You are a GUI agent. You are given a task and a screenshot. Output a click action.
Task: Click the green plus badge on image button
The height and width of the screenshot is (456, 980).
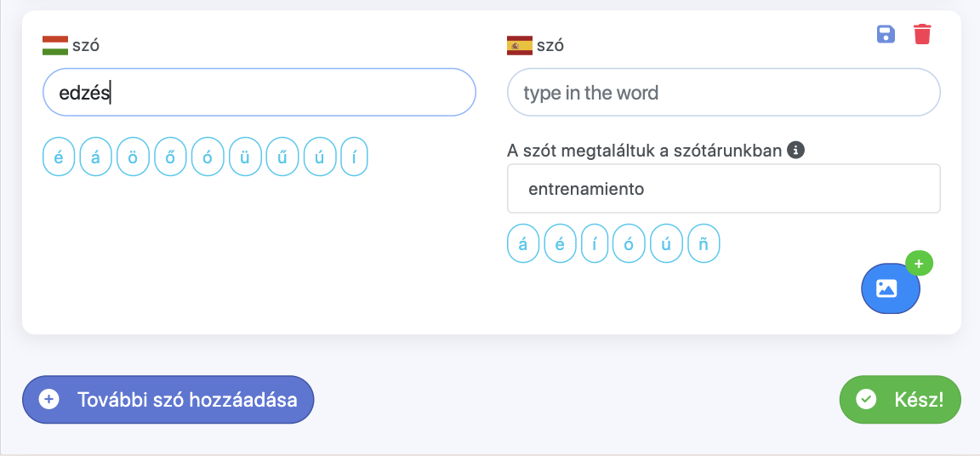coord(919,264)
